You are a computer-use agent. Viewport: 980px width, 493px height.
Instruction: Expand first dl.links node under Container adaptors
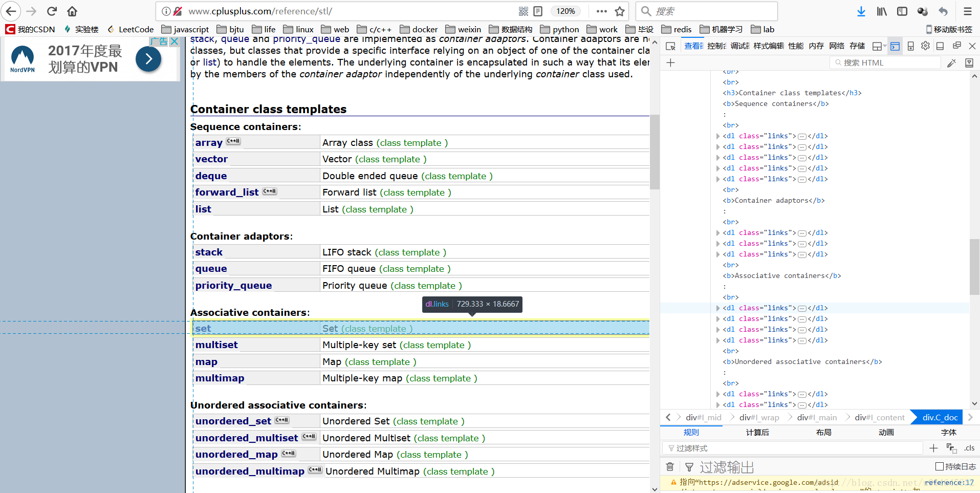718,233
